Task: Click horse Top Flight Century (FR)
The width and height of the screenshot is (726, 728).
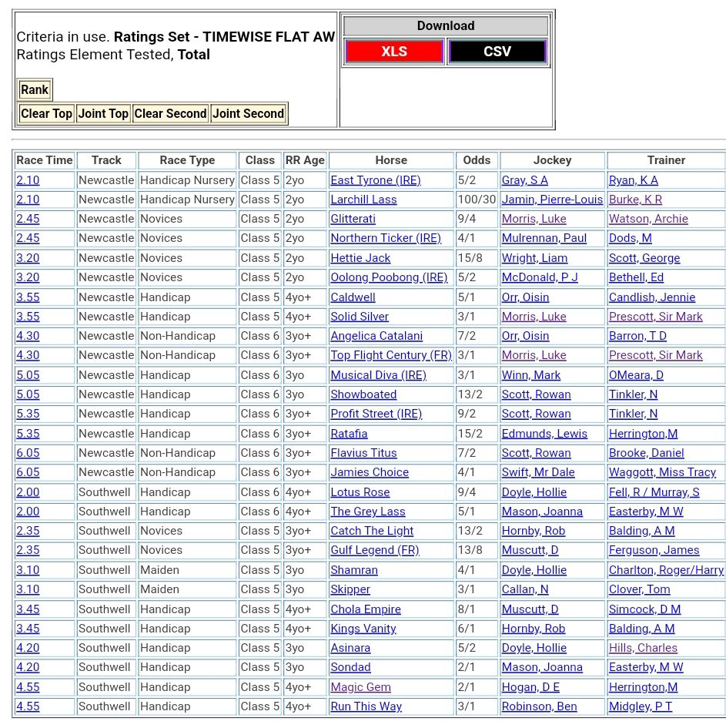Action: pos(391,355)
